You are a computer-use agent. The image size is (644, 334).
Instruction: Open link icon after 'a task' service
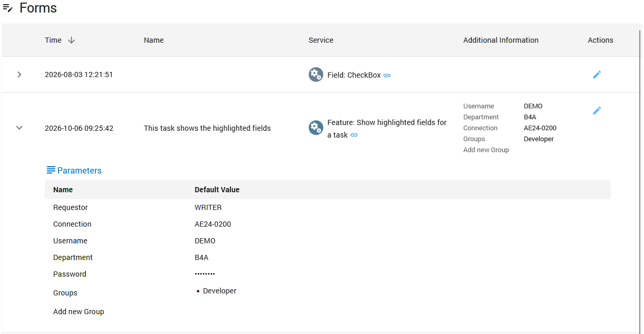point(354,135)
